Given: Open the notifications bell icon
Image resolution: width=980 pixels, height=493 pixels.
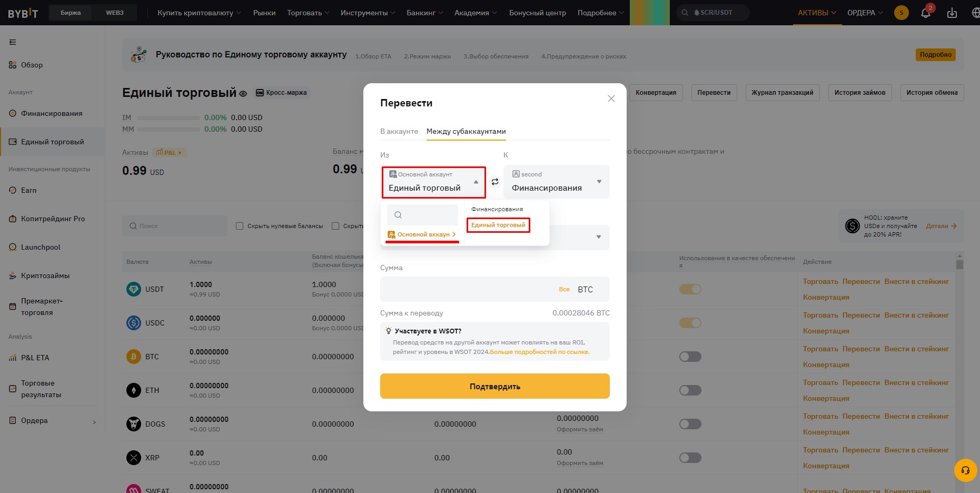Looking at the screenshot, I should (925, 13).
